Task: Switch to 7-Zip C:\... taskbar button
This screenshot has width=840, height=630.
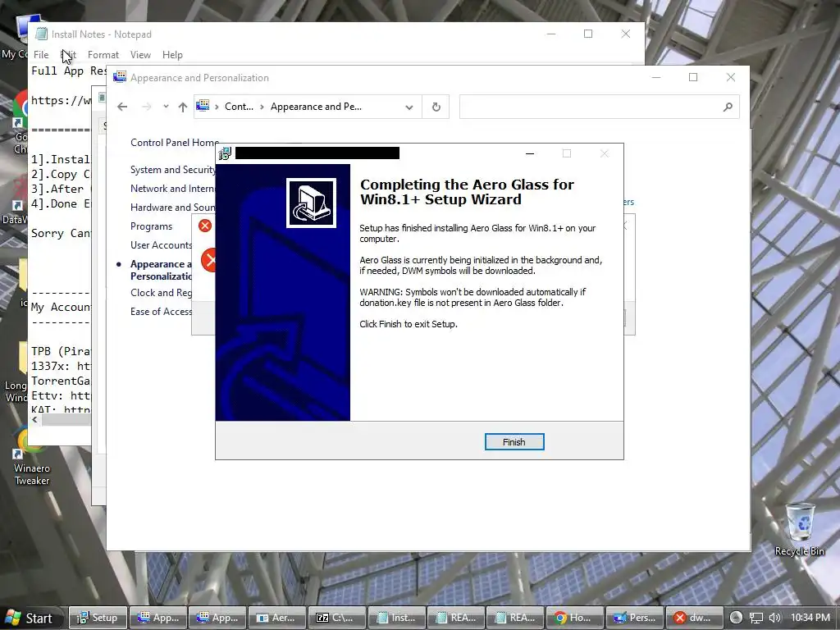Action: point(336,618)
